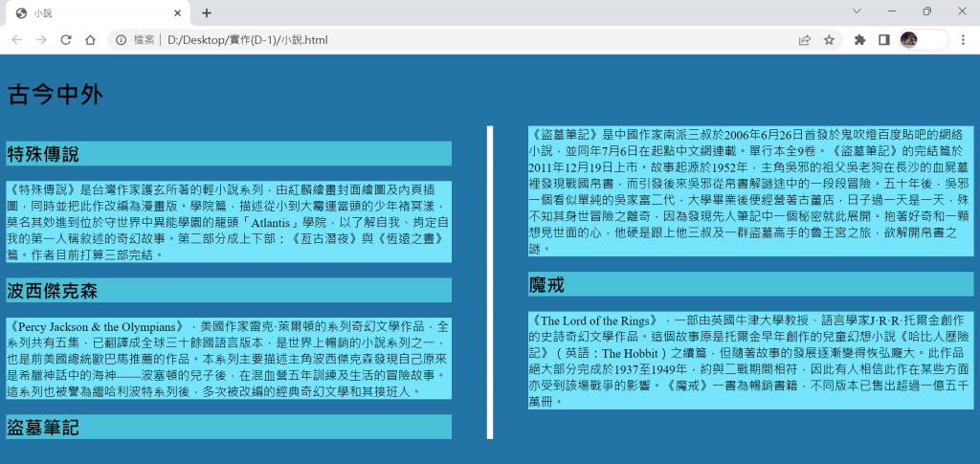
Task: Toggle the browser side panel icon
Action: coord(883,40)
